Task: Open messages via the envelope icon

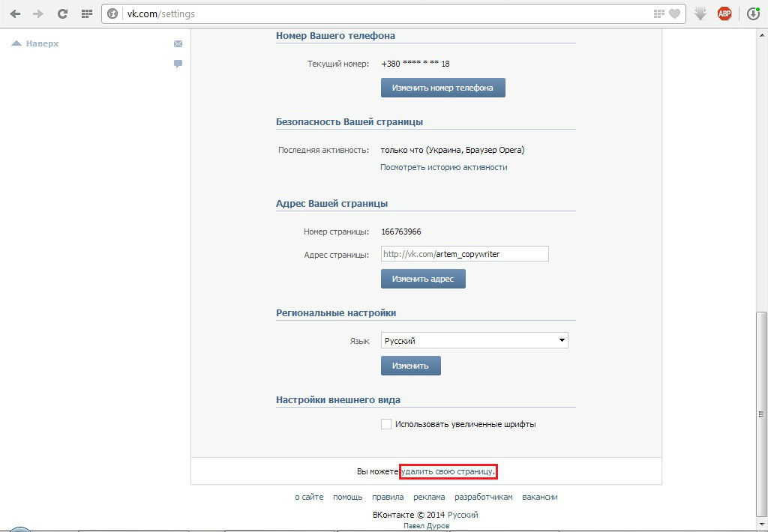Action: tap(178, 43)
